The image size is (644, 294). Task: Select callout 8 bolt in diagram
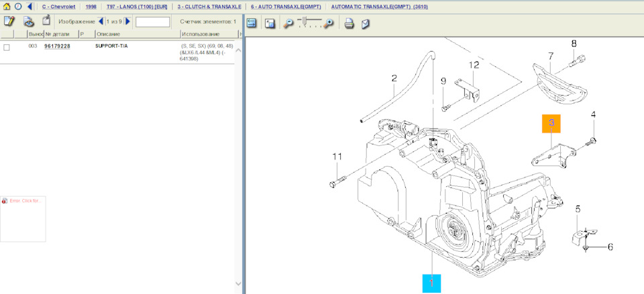(x=574, y=43)
